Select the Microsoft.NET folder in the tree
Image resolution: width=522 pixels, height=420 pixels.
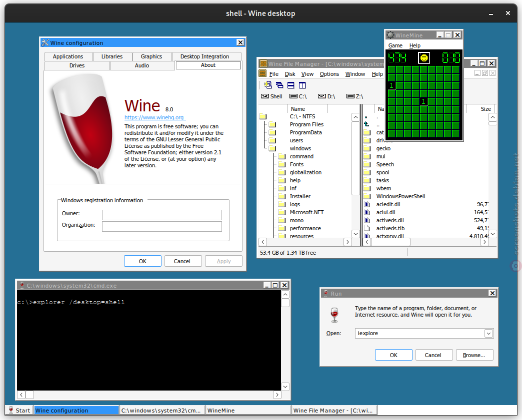[306, 212]
